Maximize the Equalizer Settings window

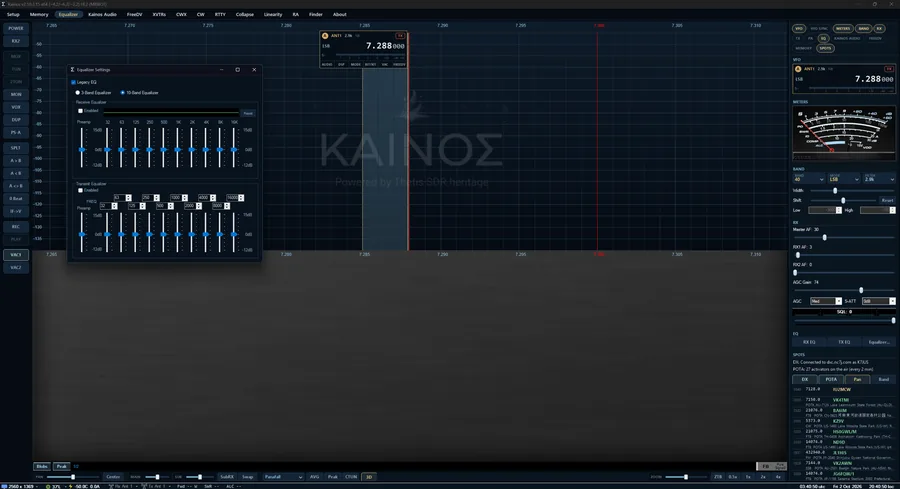point(238,69)
